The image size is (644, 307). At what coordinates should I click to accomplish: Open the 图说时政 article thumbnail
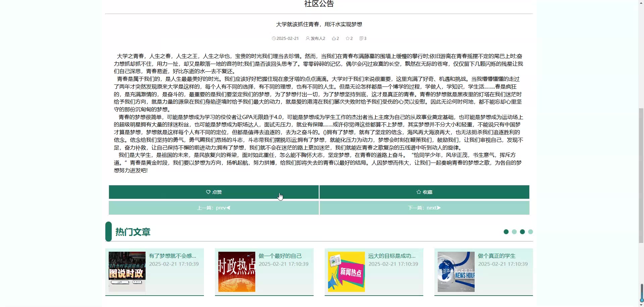pos(127,272)
